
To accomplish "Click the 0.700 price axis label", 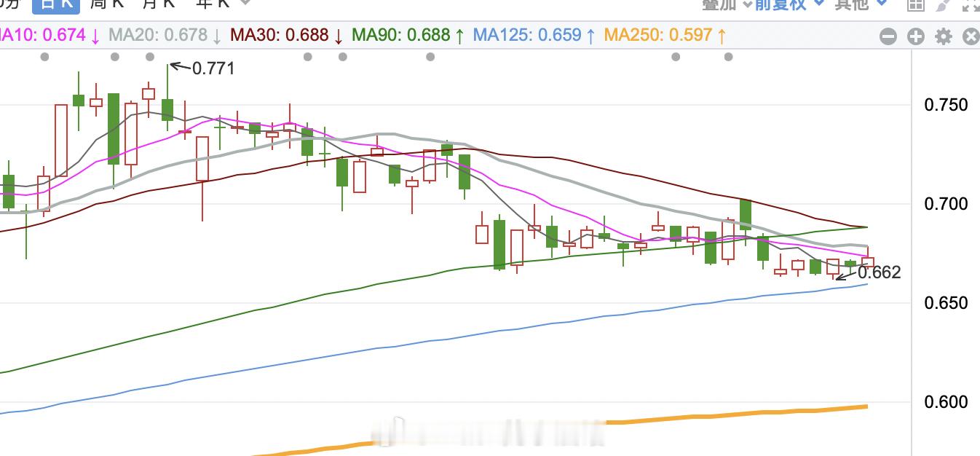I will tap(946, 203).
